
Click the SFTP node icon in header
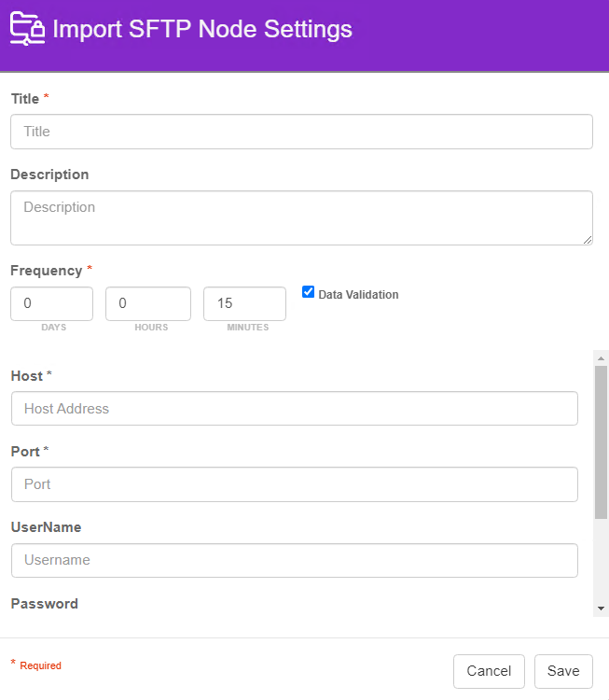tap(27, 29)
